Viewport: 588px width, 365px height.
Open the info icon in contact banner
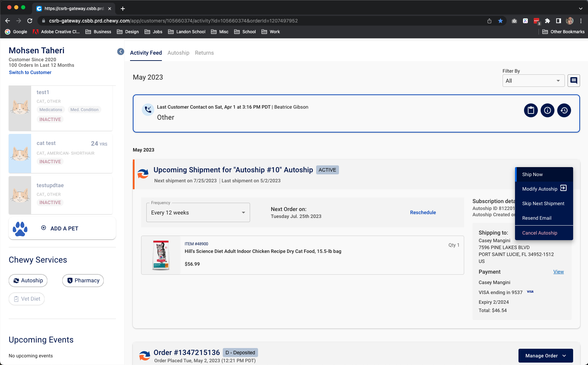[548, 110]
